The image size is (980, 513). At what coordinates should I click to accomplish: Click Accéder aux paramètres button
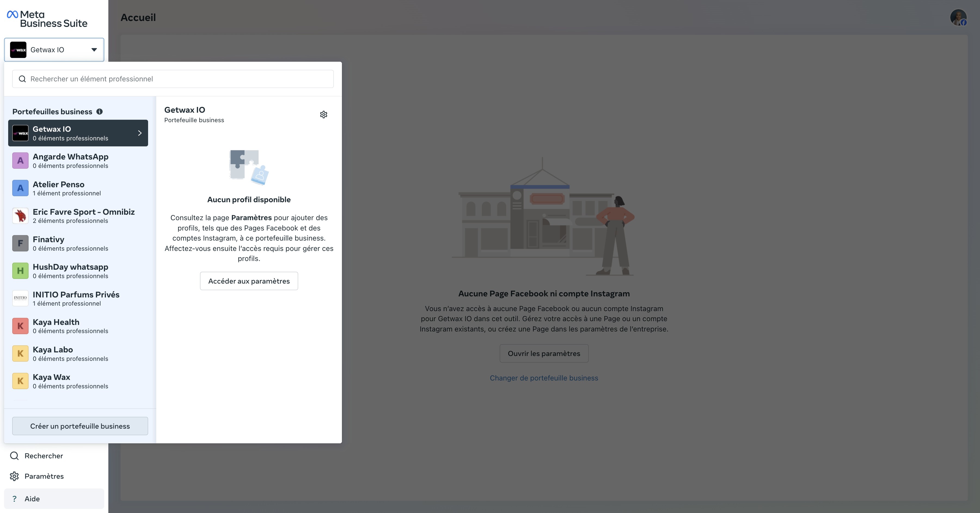(249, 281)
